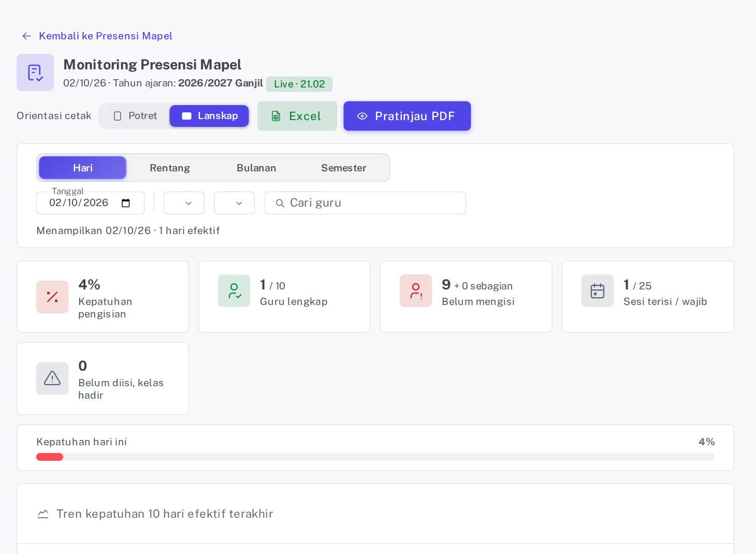Click the Sesi terisi / wajib label
Image resolution: width=756 pixels, height=554 pixels.
click(x=665, y=302)
